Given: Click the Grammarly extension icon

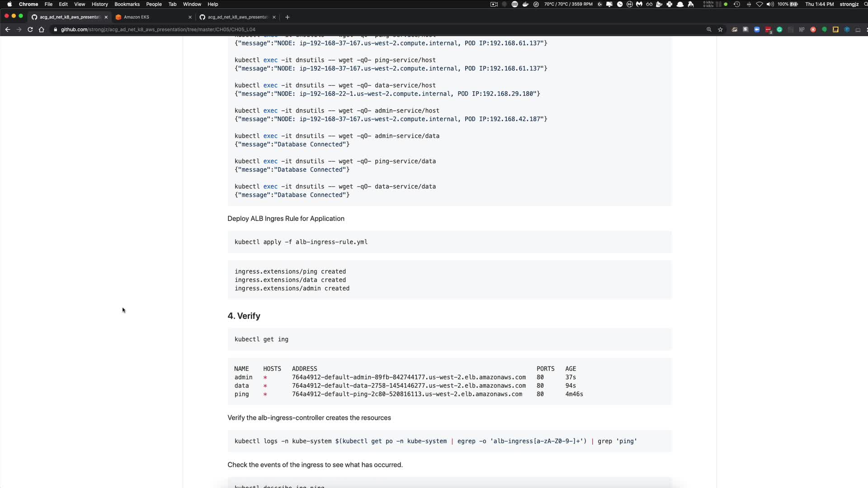Looking at the screenshot, I should click(x=779, y=29).
